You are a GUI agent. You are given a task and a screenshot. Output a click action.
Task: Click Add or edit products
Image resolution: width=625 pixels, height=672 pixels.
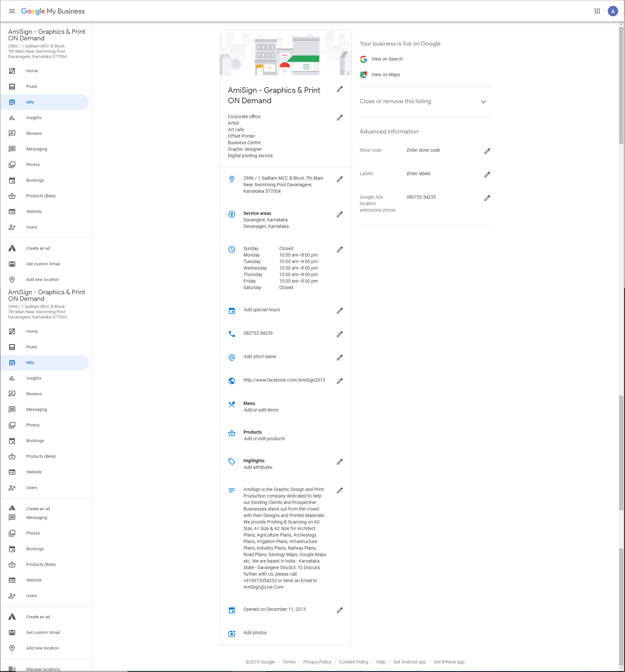(264, 439)
